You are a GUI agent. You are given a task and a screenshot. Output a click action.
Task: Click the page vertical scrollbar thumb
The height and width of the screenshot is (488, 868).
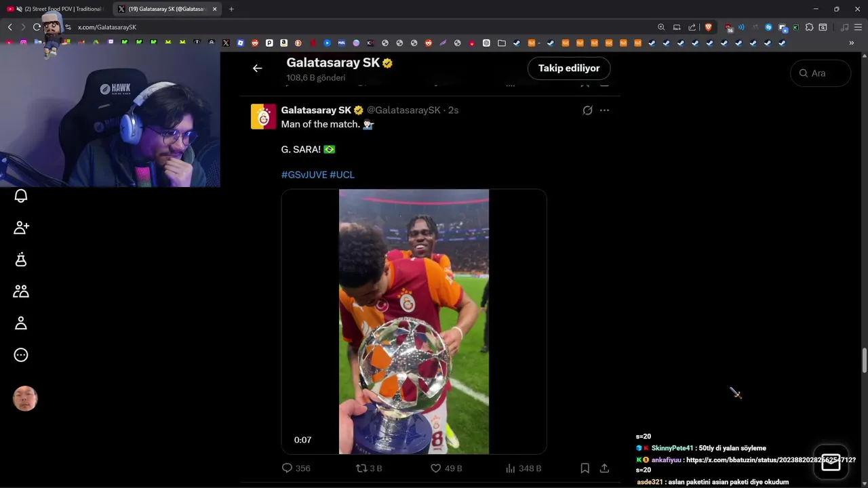[865, 361]
